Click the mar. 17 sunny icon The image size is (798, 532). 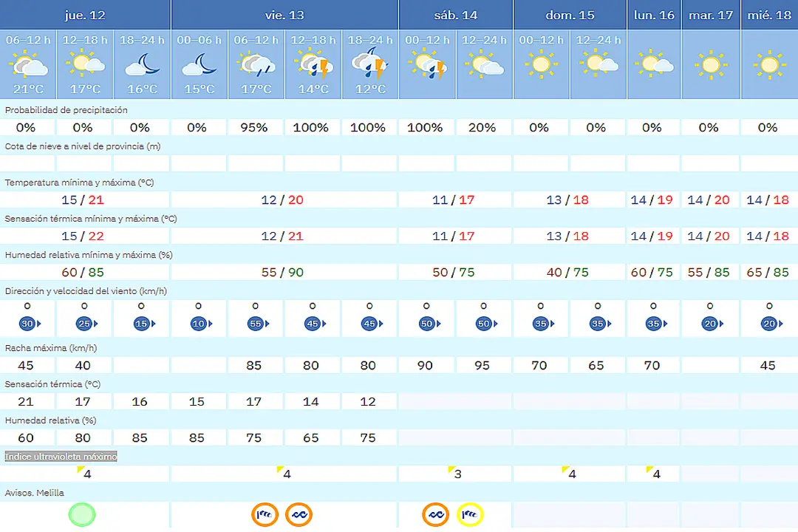click(711, 65)
